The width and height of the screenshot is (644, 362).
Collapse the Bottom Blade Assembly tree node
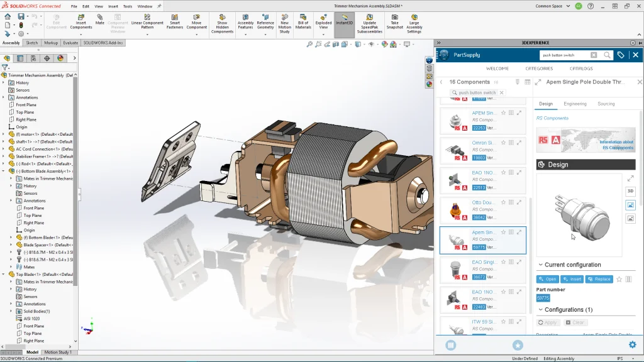pos(3,171)
